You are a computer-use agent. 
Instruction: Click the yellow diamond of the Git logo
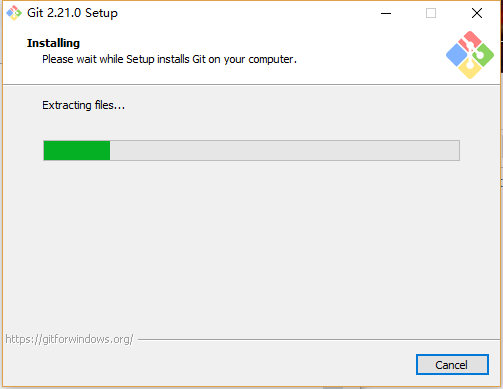pyautogui.click(x=470, y=68)
